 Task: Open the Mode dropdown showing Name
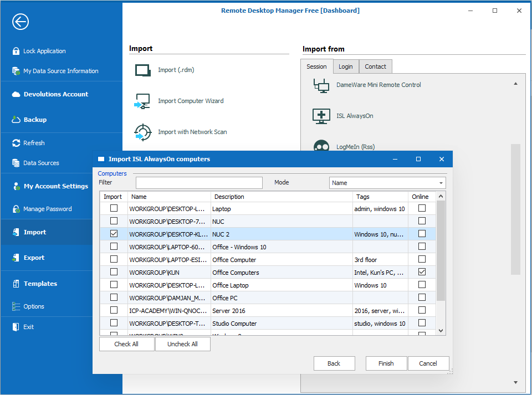[388, 183]
